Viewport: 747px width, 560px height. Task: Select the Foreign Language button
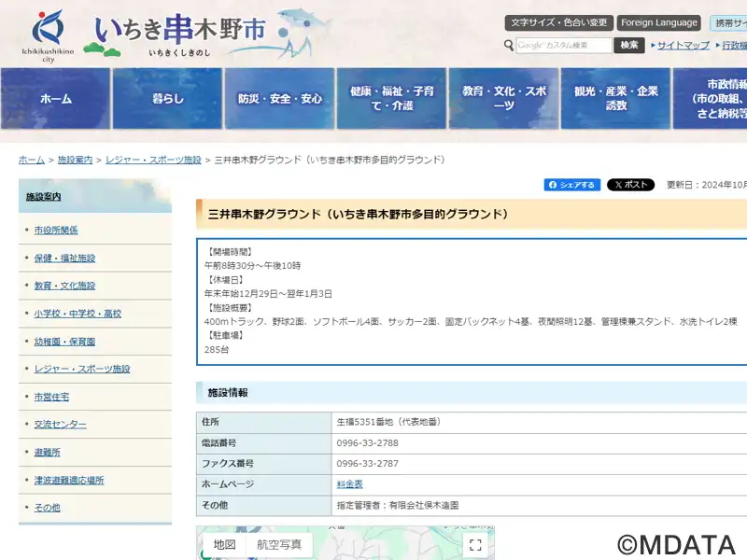point(658,22)
